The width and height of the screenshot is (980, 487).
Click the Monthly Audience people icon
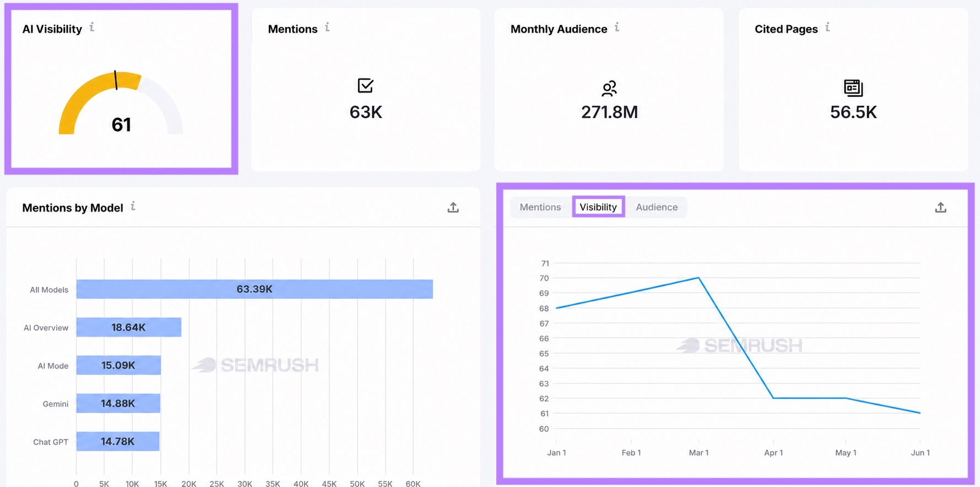(609, 88)
